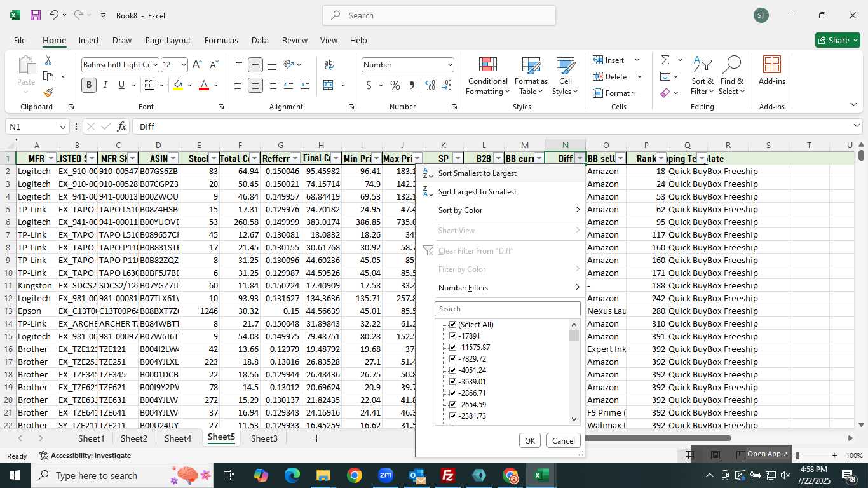Image resolution: width=868 pixels, height=488 pixels.
Task: Open the Formulas ribbon tab
Action: (x=221, y=40)
